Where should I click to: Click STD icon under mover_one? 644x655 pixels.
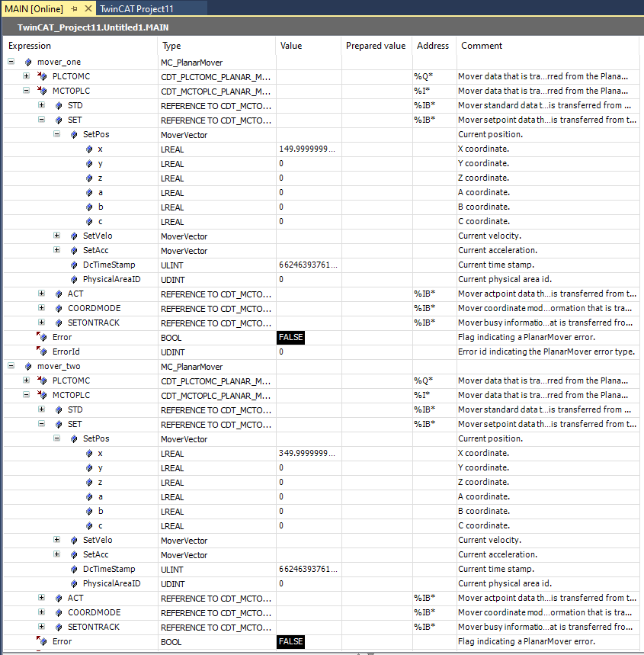[x=59, y=106]
